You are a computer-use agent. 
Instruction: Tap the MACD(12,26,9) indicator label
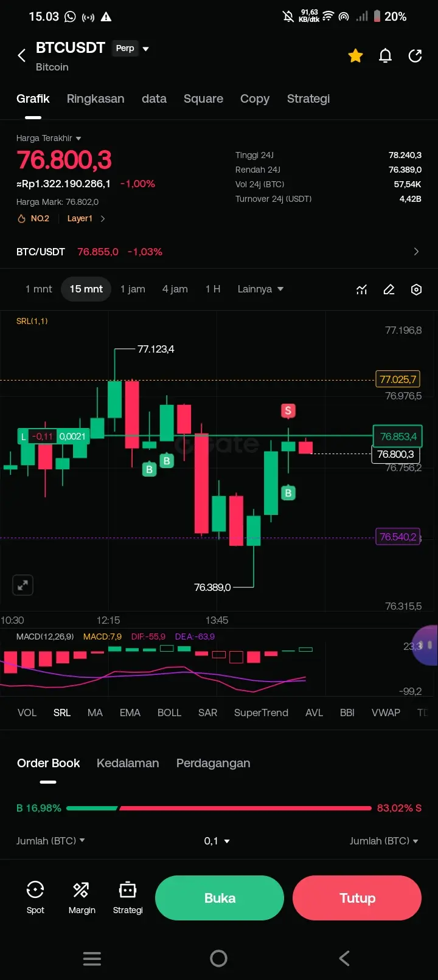45,637
